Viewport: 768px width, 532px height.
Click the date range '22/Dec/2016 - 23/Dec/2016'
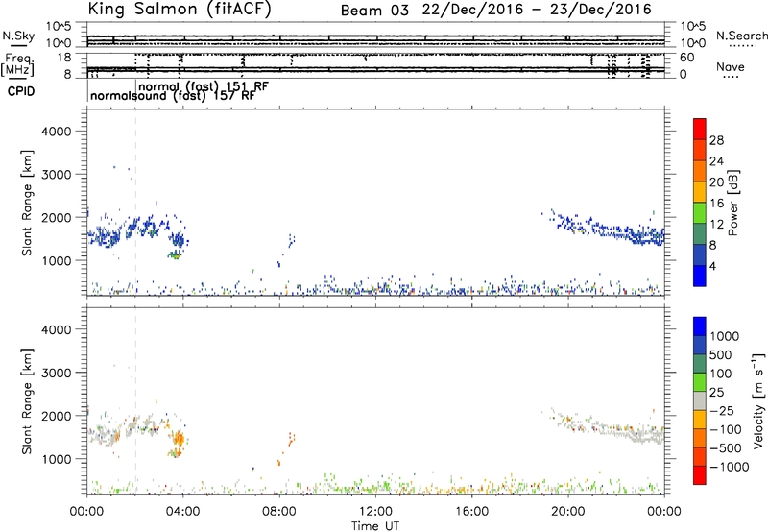tap(537, 10)
